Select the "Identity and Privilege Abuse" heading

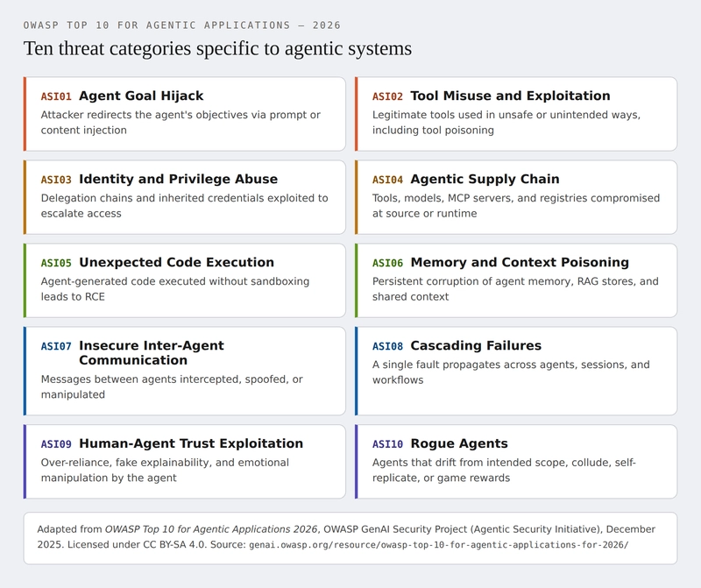point(179,179)
